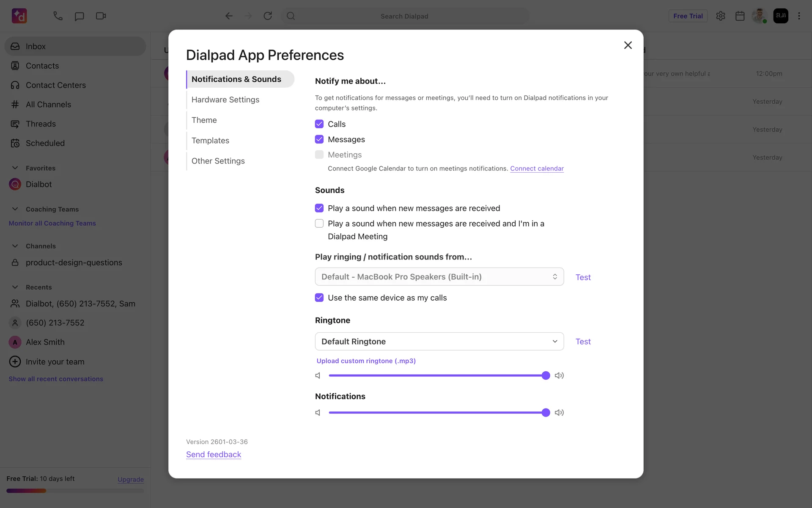Open the calendar icon in top bar
This screenshot has height=508, width=812.
tap(740, 16)
